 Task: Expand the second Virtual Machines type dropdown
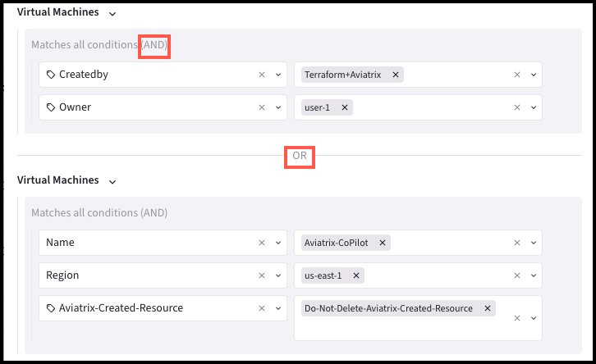(112, 181)
